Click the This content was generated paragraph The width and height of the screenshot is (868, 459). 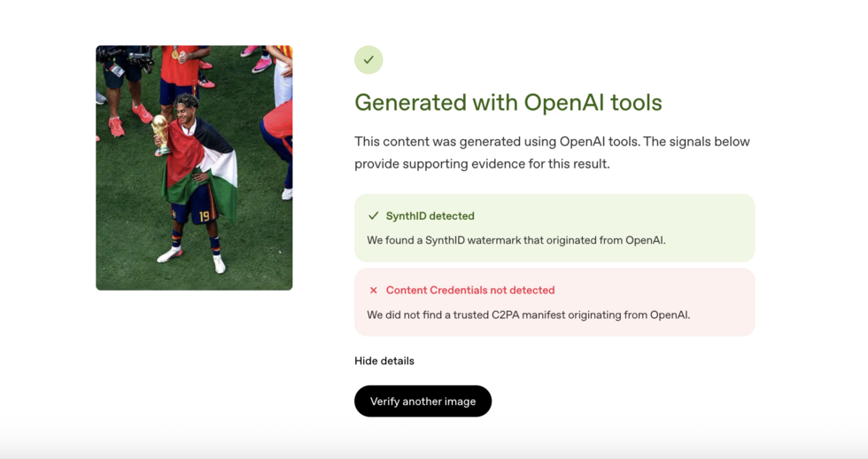click(x=552, y=152)
